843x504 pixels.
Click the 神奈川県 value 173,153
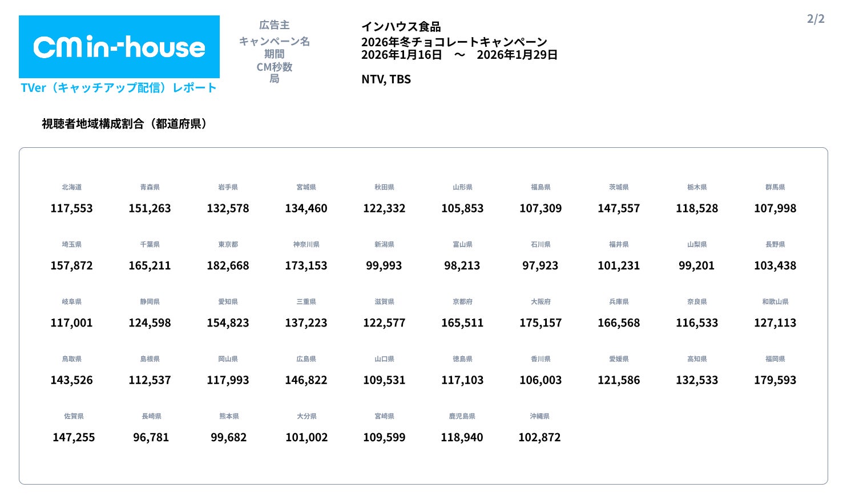tap(306, 265)
